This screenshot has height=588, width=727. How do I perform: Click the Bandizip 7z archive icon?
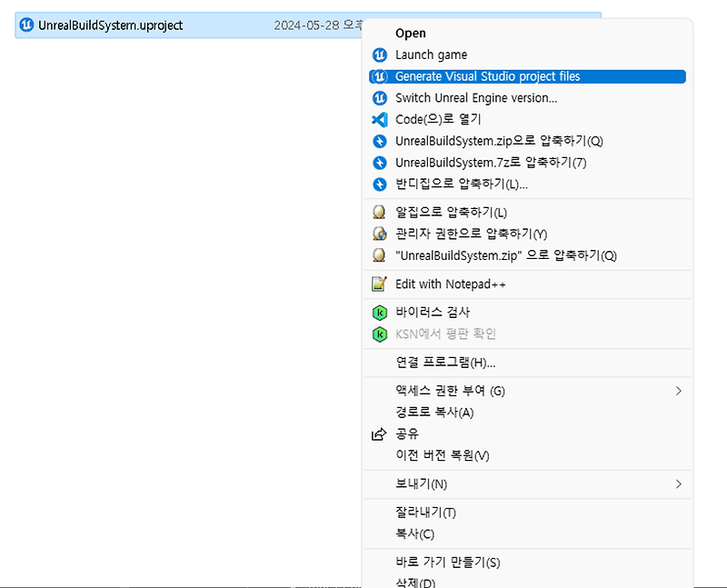pyautogui.click(x=380, y=163)
